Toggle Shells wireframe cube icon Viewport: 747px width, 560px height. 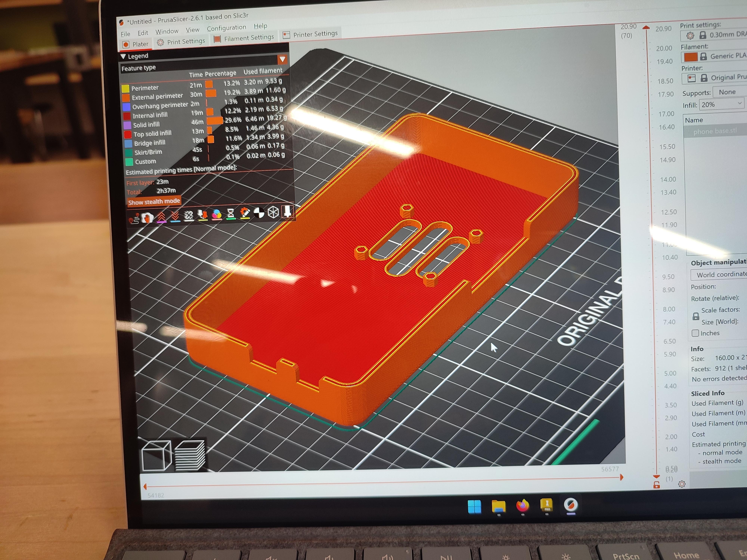pos(273,212)
